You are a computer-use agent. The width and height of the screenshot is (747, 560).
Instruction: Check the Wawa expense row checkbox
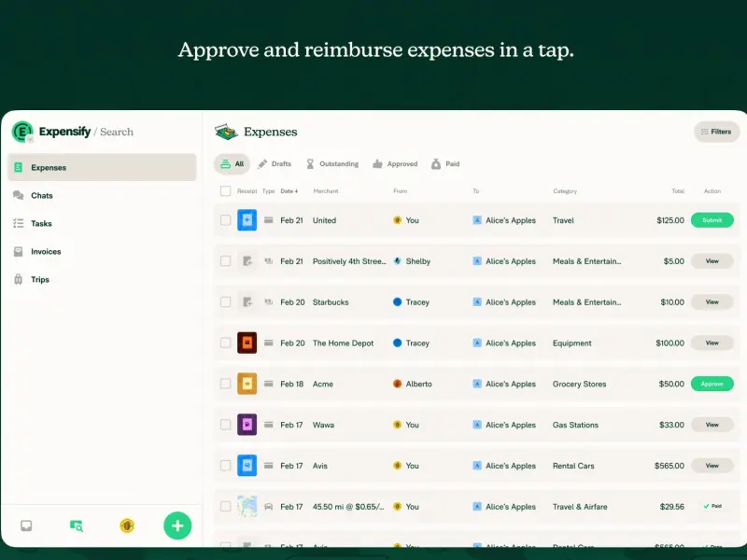[x=225, y=425]
